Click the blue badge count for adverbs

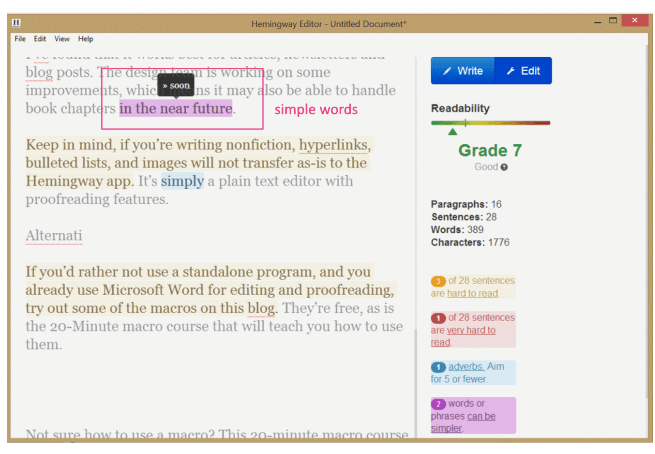(x=438, y=367)
